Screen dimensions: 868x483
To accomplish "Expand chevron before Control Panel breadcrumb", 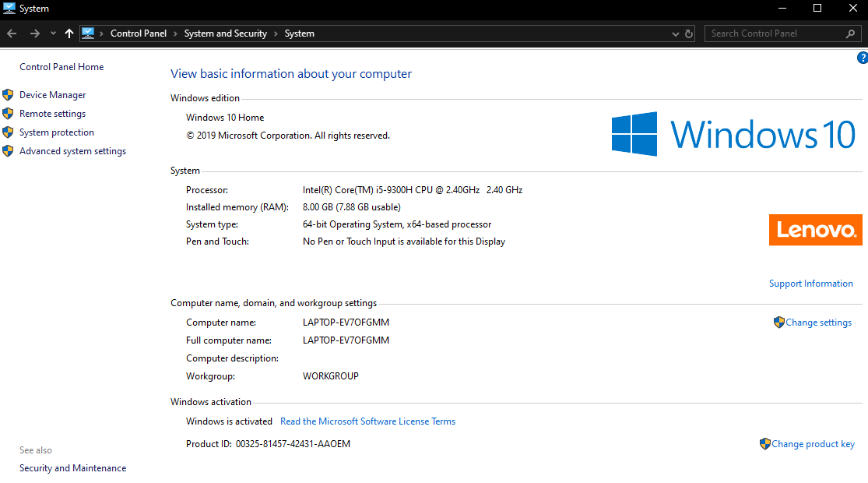I will click(x=102, y=33).
